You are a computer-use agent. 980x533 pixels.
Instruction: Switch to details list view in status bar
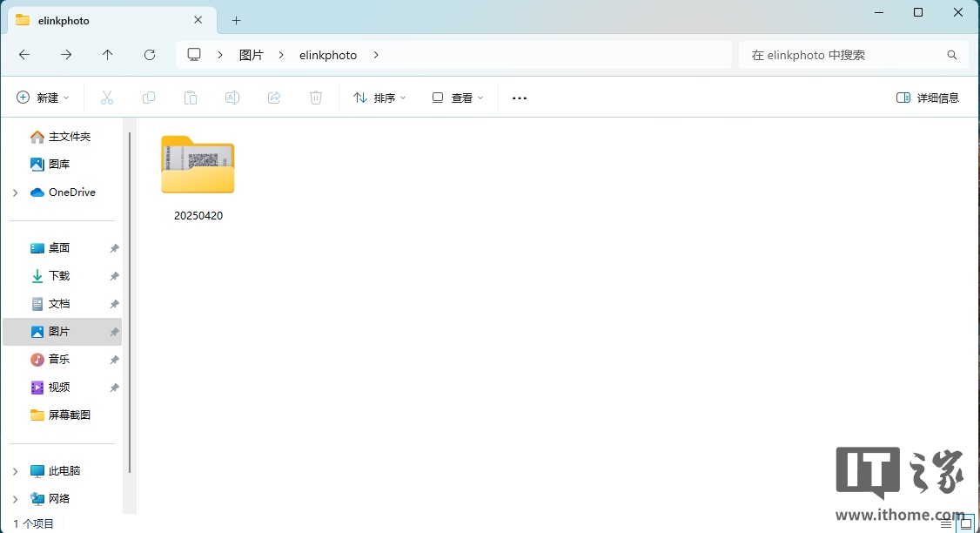(x=946, y=523)
